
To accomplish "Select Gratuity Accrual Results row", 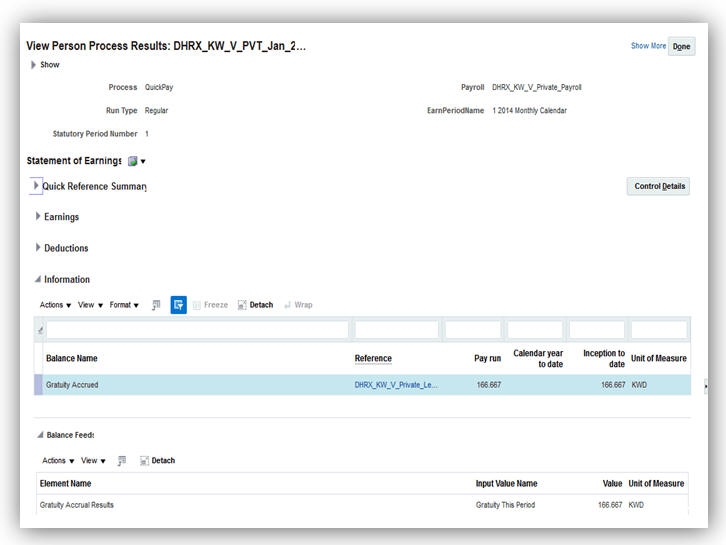I will 362,505.
